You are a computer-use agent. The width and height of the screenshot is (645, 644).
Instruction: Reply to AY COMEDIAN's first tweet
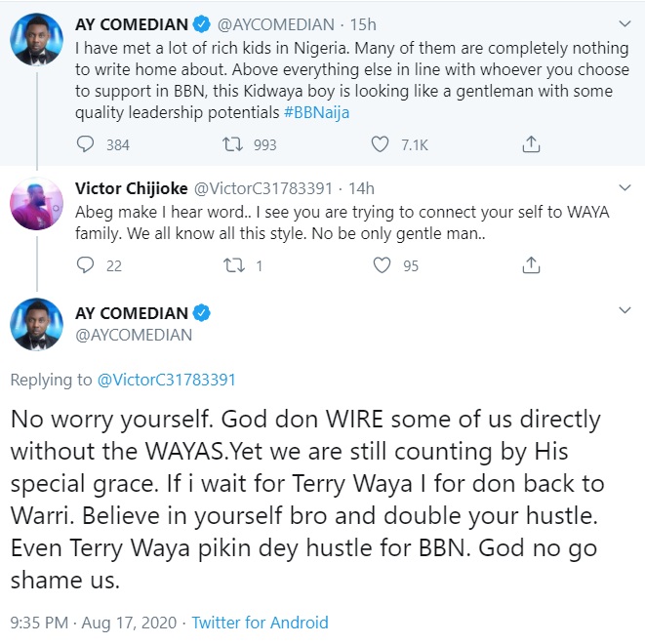pyautogui.click(x=87, y=143)
